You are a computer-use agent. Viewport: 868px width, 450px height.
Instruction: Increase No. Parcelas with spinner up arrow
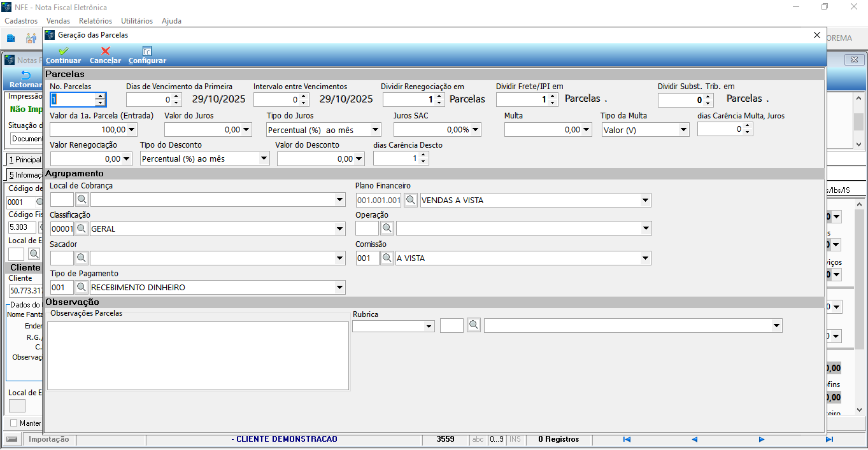tap(100, 97)
